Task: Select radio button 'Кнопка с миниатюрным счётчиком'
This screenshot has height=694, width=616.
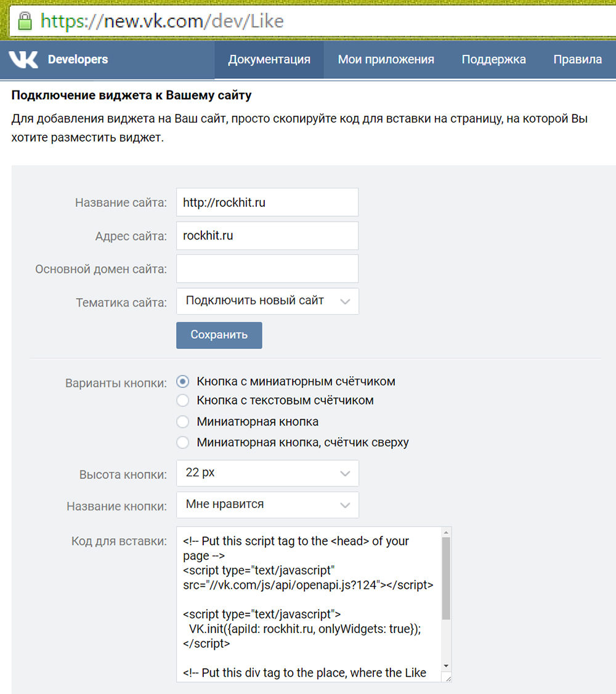Action: pyautogui.click(x=183, y=381)
